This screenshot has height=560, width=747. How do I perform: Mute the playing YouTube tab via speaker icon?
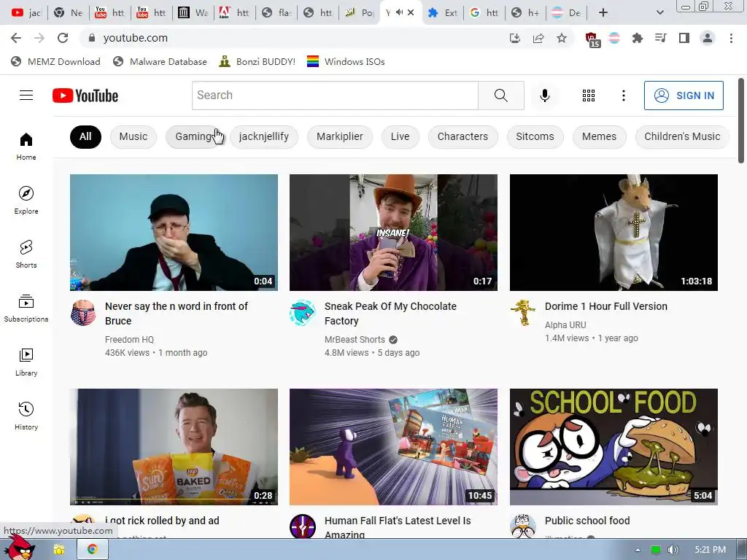click(399, 13)
